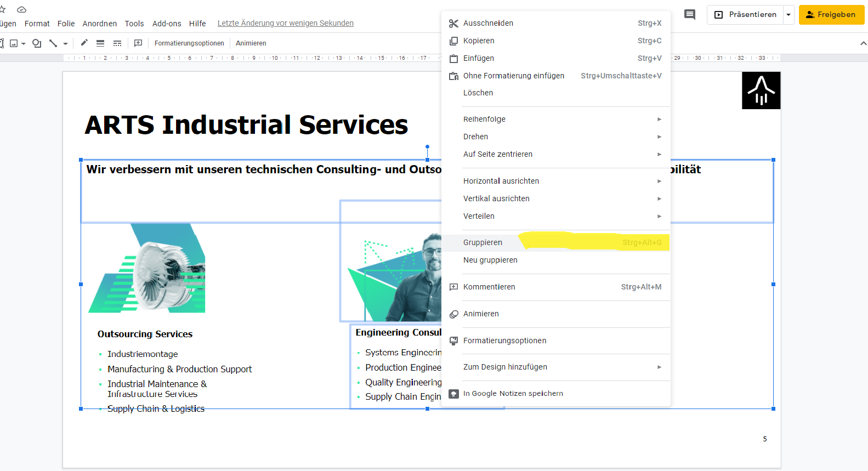
Task: Open the Präsentieren dropdown arrow
Action: (788, 15)
